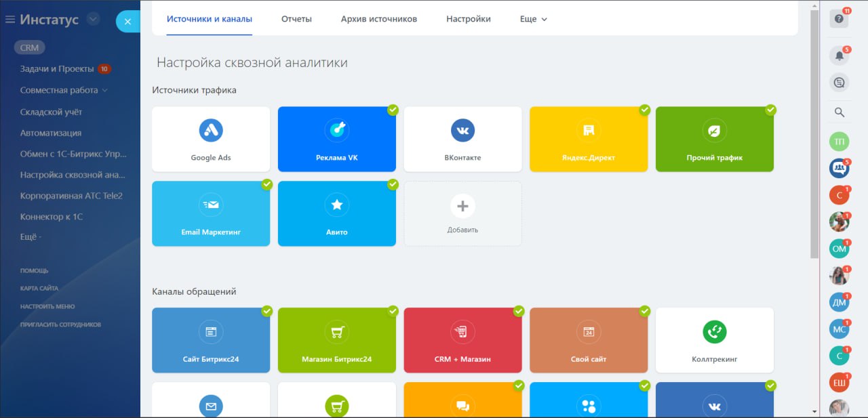This screenshot has width=868, height=418.
Task: Open the Email Маркетинг source card
Action: click(211, 213)
